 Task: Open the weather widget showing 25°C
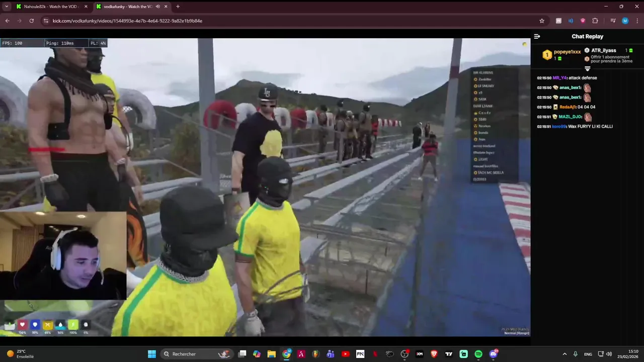click(19, 354)
